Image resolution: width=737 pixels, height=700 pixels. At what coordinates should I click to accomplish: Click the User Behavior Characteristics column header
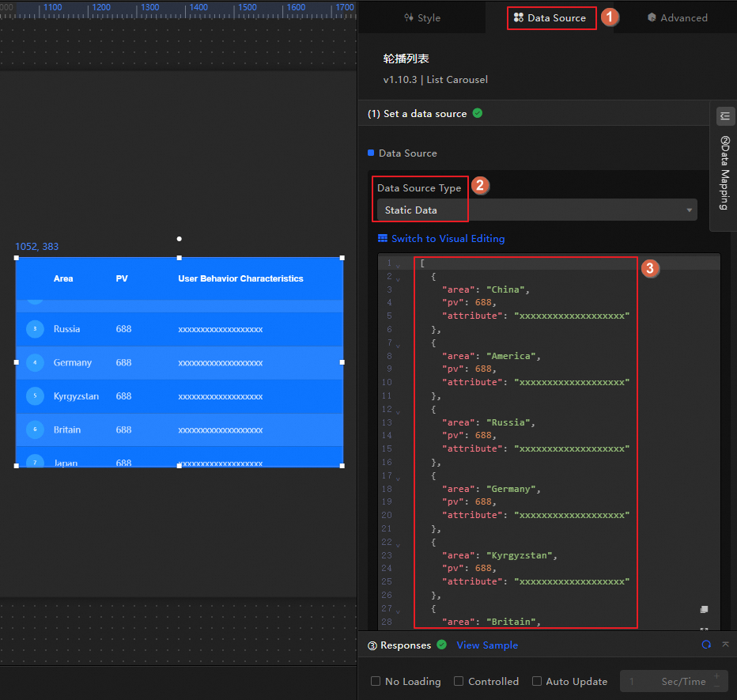(240, 278)
